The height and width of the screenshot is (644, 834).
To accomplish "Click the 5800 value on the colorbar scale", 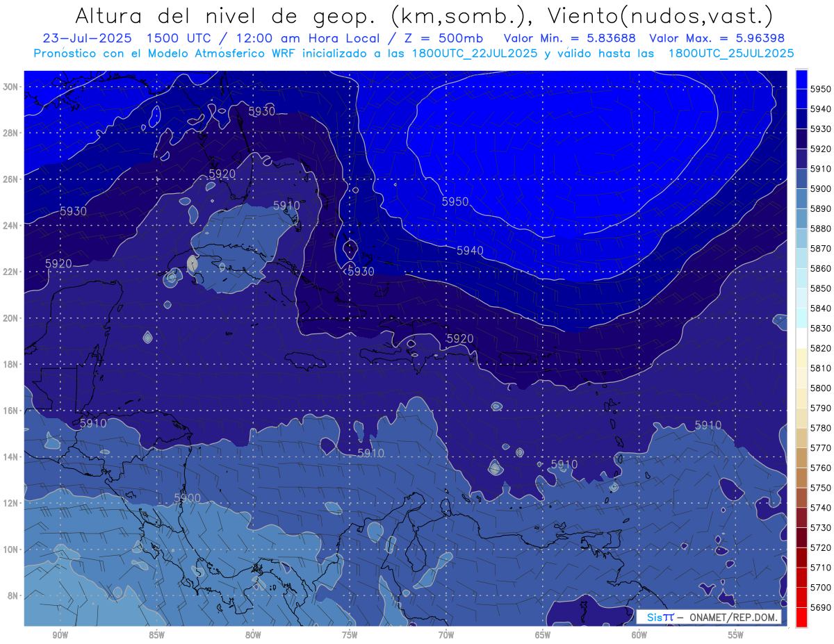I will [821, 388].
